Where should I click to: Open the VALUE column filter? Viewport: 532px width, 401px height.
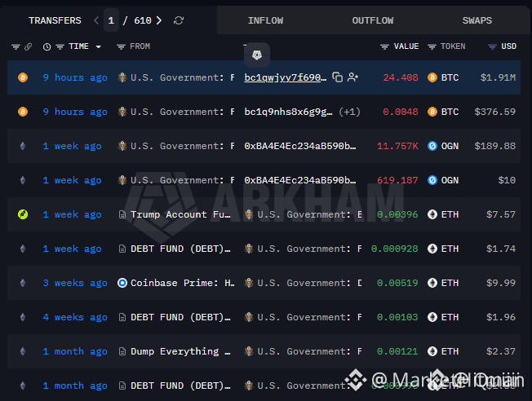[384, 46]
